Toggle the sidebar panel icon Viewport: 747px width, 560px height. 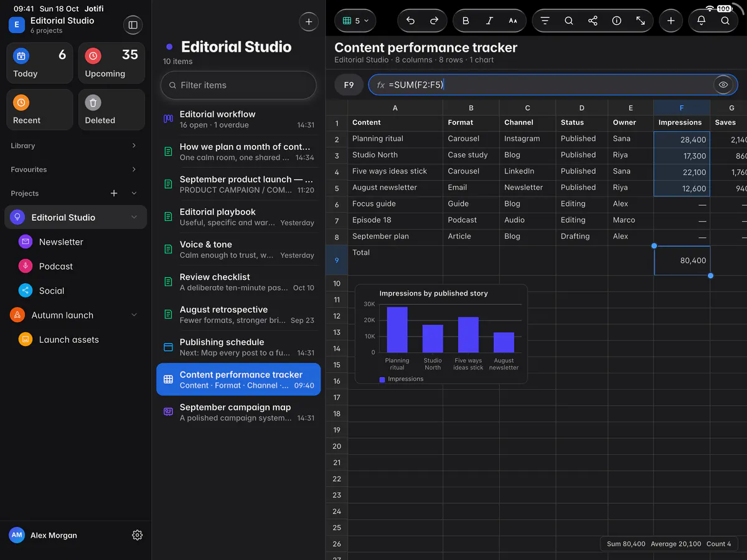point(133,25)
